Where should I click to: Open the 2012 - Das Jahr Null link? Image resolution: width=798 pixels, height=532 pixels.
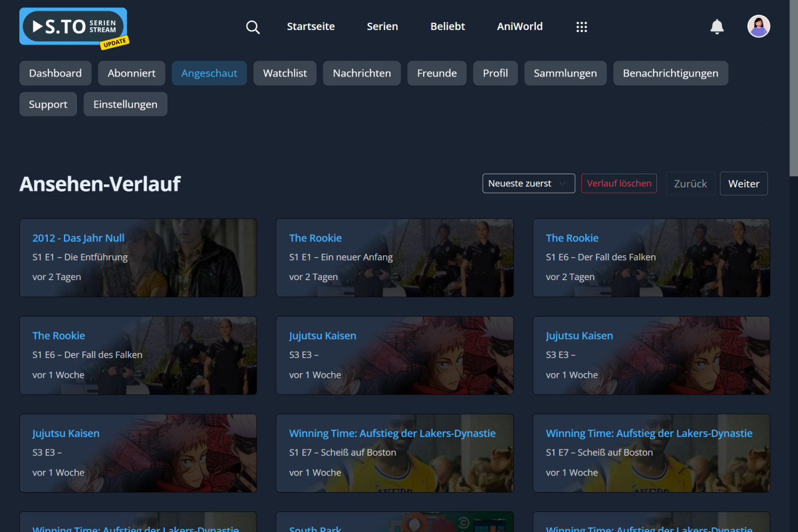78,238
